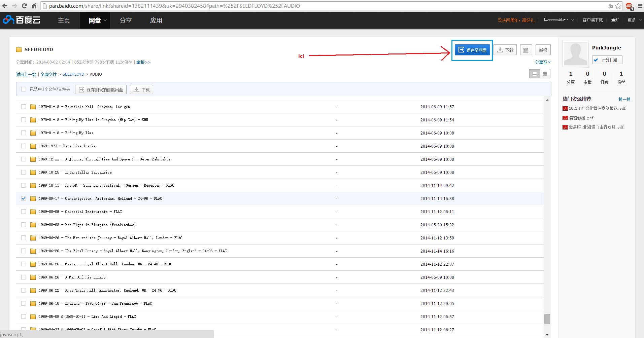Switch to grid thumbnail view
Viewport: 644px width, 338px height.
pos(545,74)
